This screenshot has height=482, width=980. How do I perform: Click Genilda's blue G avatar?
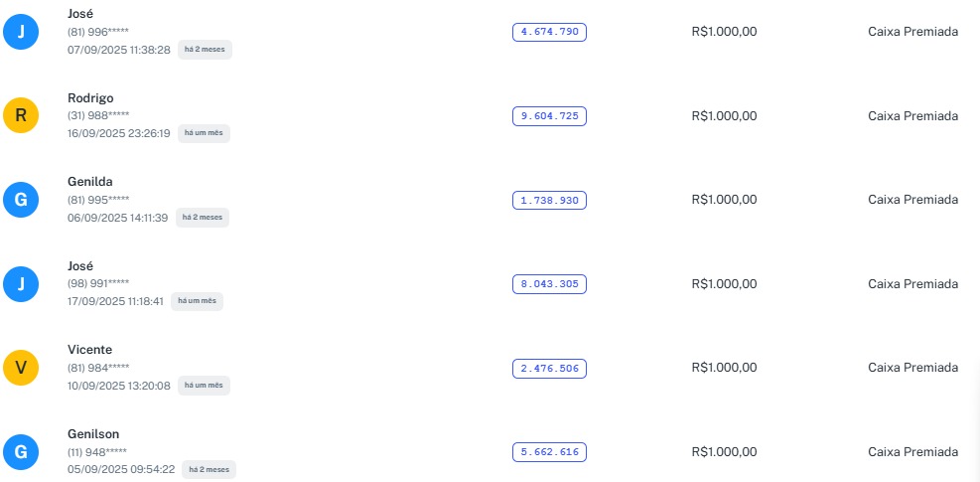pos(21,200)
